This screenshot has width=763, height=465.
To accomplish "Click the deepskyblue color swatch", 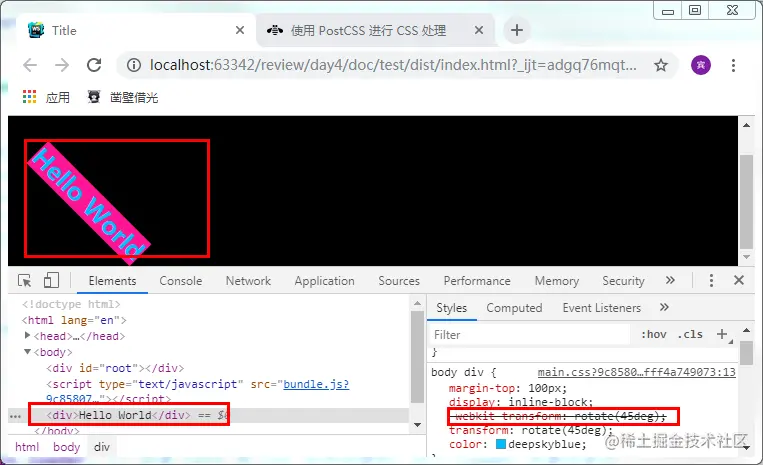I will point(501,444).
